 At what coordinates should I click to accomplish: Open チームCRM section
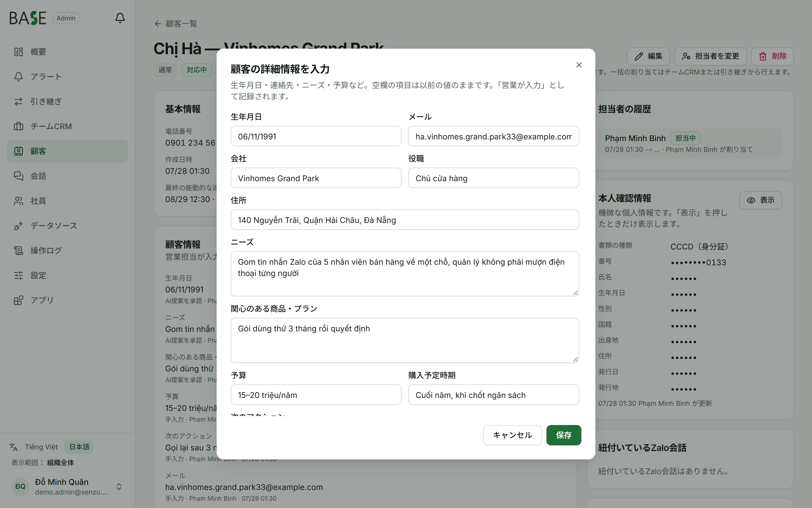tap(67, 126)
